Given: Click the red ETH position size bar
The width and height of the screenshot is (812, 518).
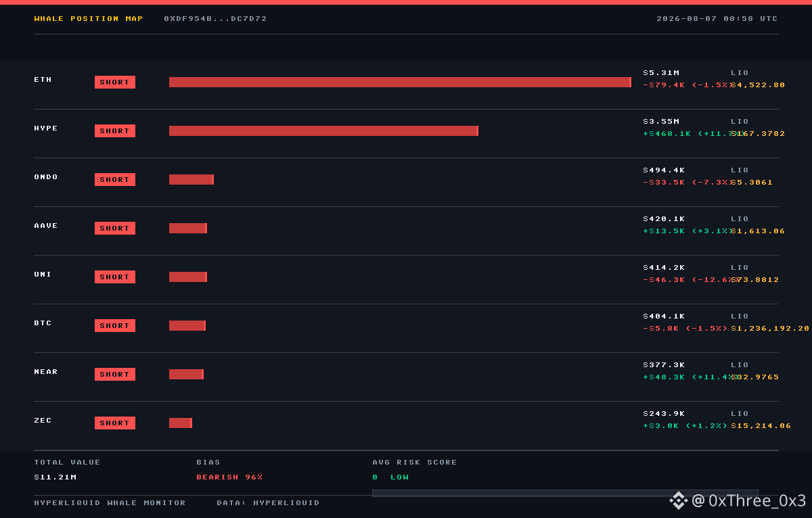Looking at the screenshot, I should 400,83.
